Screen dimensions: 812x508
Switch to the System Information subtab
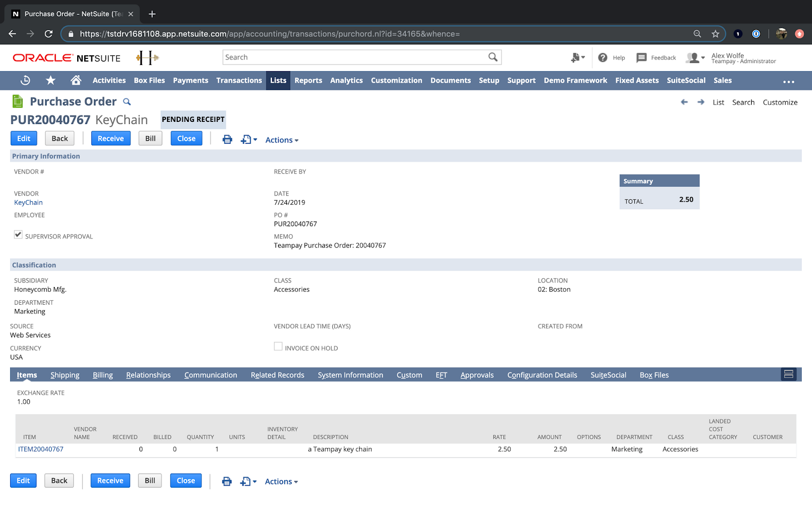pyautogui.click(x=351, y=375)
